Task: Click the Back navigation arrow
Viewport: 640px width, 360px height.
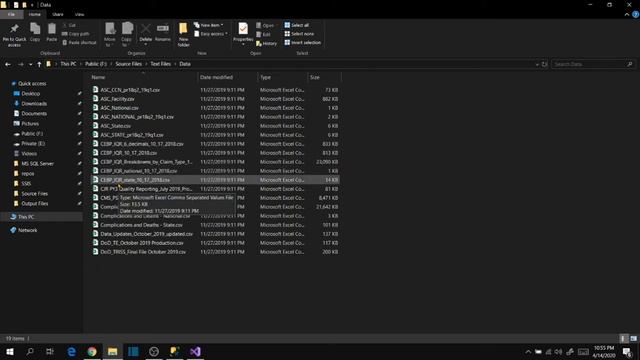Action: click(8, 64)
